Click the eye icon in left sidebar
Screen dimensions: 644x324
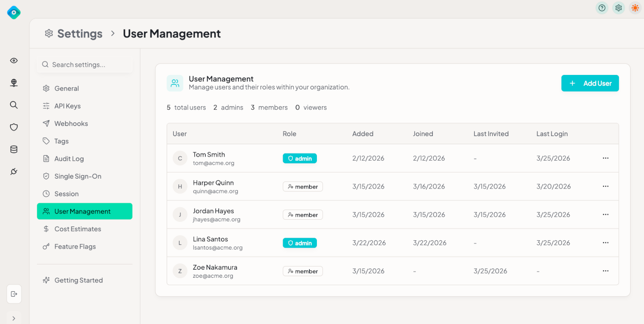tap(14, 61)
